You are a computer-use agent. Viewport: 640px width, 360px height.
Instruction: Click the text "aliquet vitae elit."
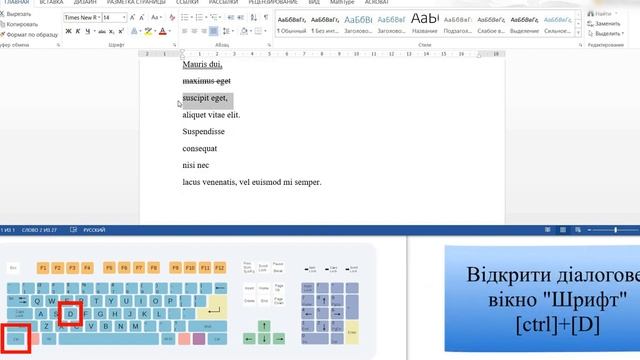click(x=211, y=115)
